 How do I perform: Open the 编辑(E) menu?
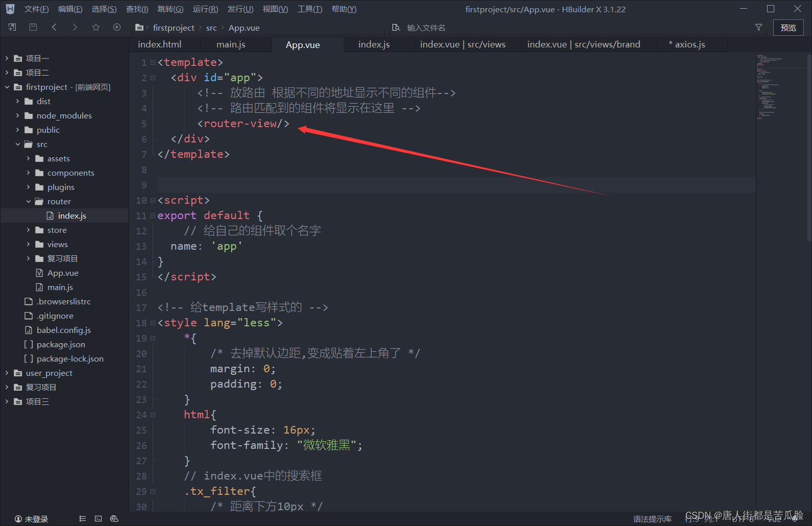pyautogui.click(x=70, y=9)
